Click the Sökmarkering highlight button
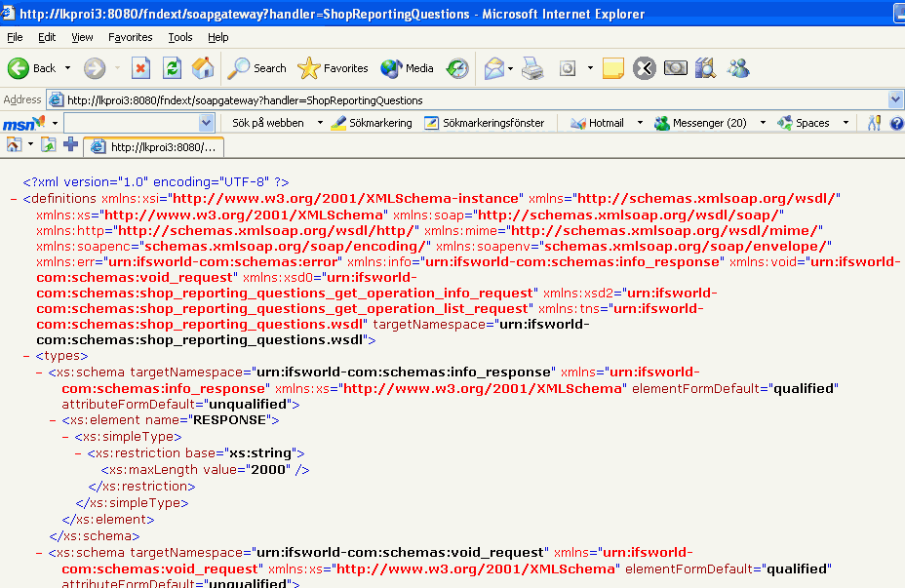The height and width of the screenshot is (588, 905). 372,123
